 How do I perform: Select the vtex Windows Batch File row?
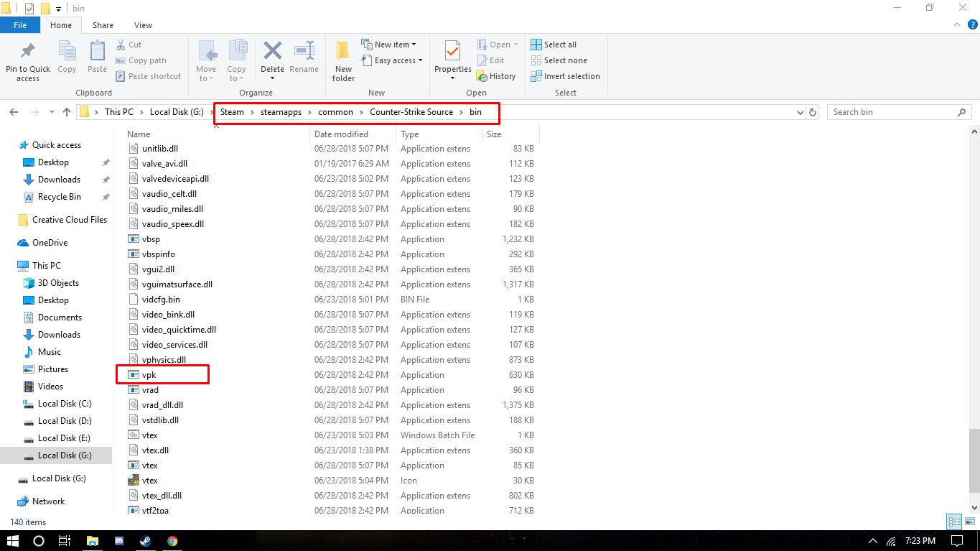330,435
